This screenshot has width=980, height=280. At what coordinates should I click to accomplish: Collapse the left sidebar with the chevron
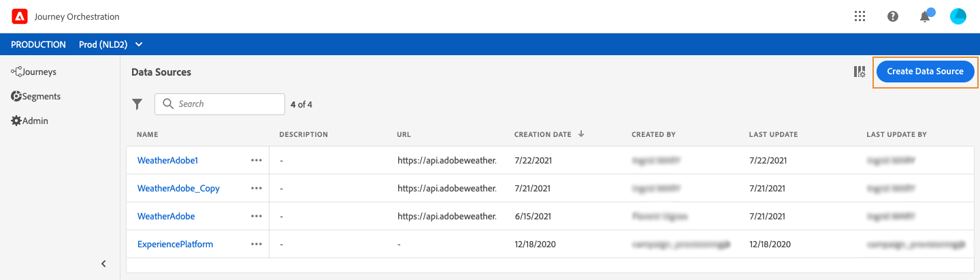103,264
